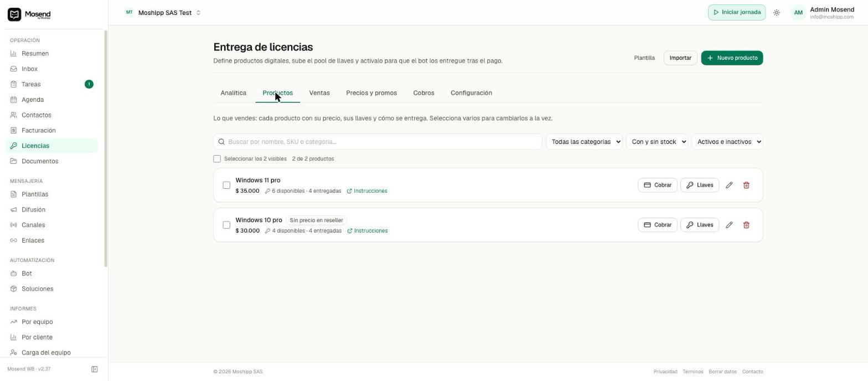Open Difusión broadcast section
This screenshot has width=868, height=381.
tap(52, 210)
